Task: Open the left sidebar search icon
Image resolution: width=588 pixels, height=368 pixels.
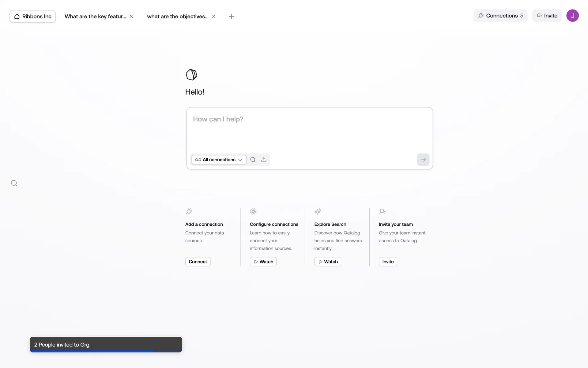Action: [x=14, y=183]
